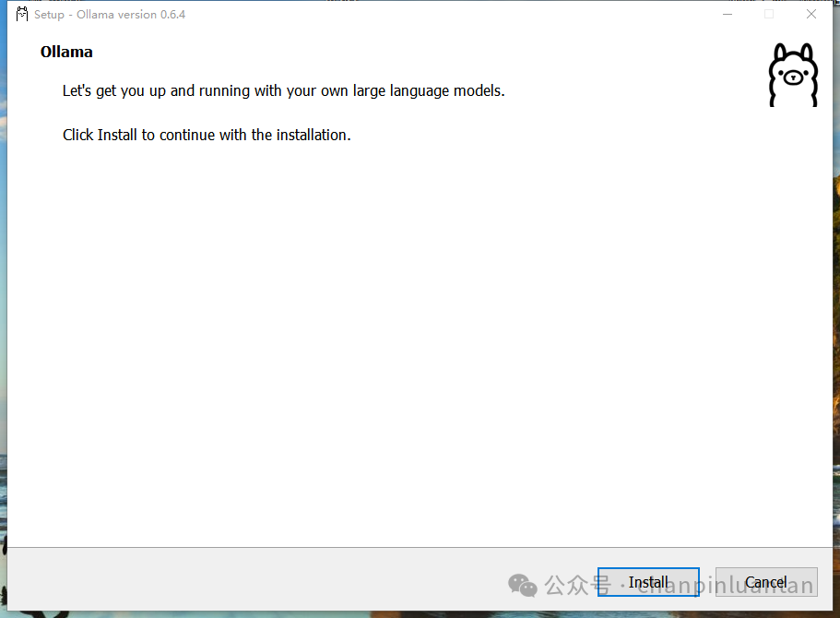Viewport: 840px width, 618px height.
Task: Open the setup title bar icon menu
Action: tap(22, 15)
